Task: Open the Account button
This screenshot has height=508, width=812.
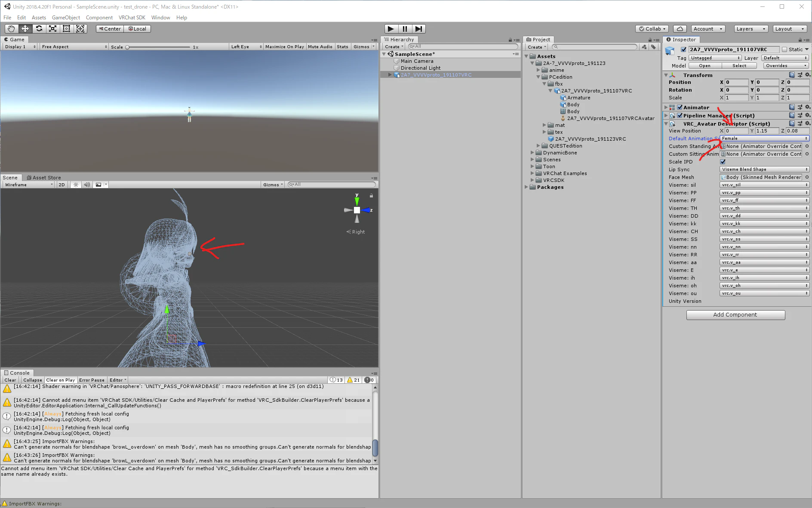Action: click(707, 29)
